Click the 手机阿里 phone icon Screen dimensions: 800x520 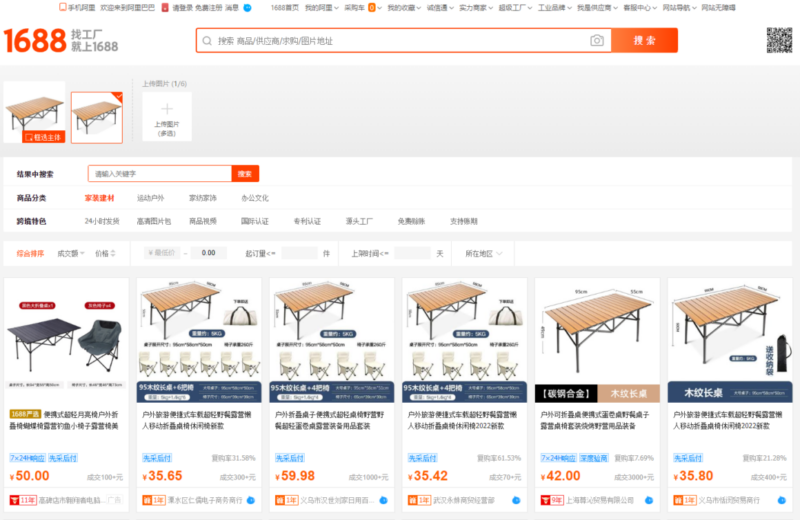coord(62,7)
